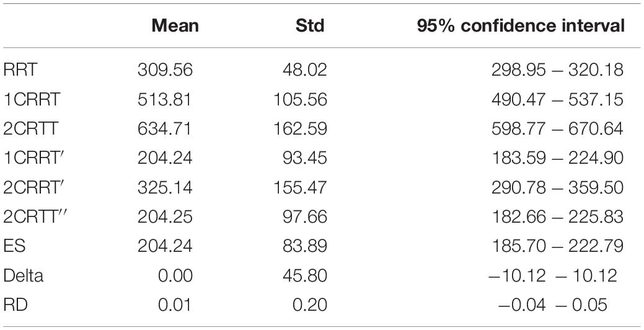Select the 2CRTT row label
The height and width of the screenshot is (330, 644).
[x=31, y=128]
